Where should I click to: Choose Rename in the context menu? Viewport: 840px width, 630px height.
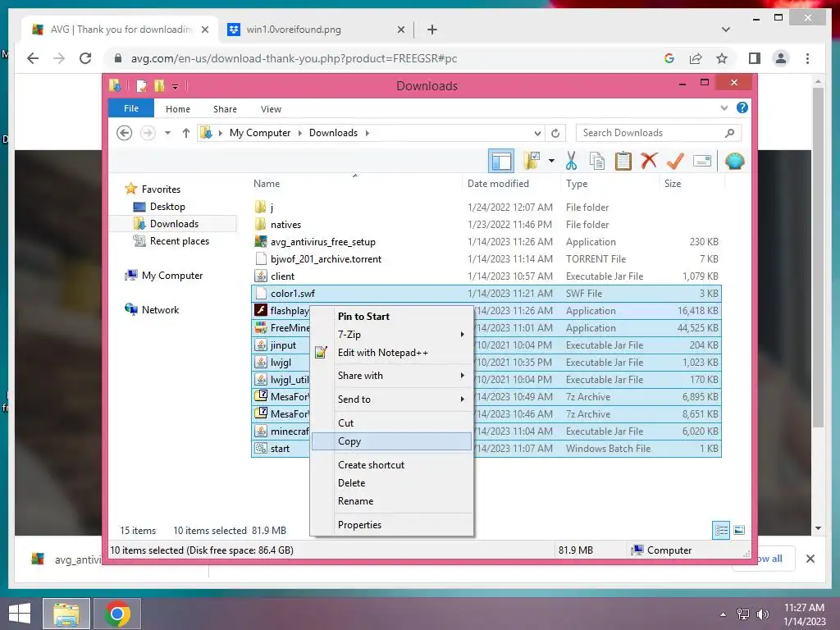(391, 501)
